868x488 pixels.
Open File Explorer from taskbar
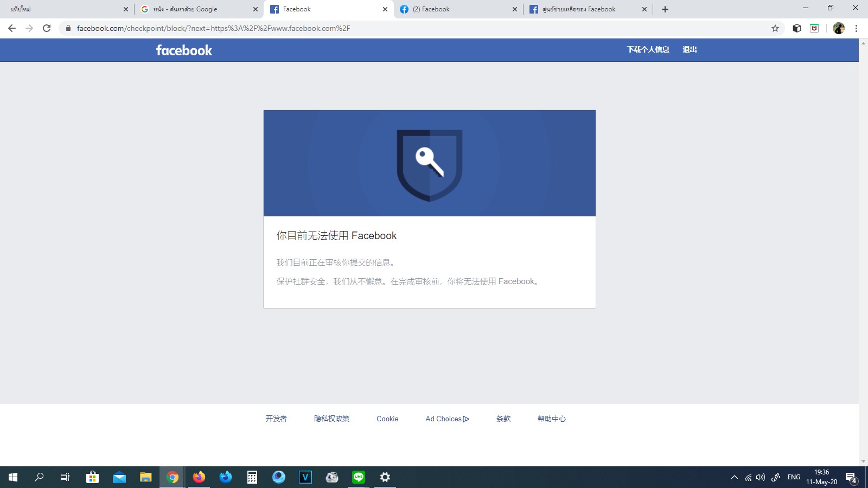point(145,477)
